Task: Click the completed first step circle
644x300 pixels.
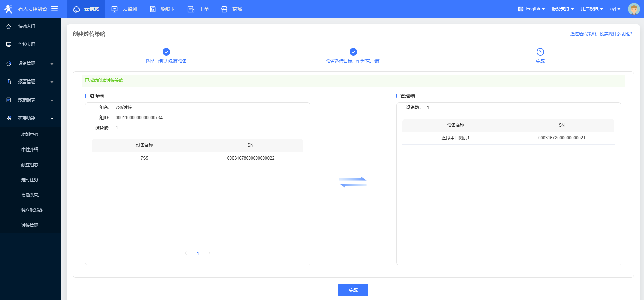Action: (166, 52)
